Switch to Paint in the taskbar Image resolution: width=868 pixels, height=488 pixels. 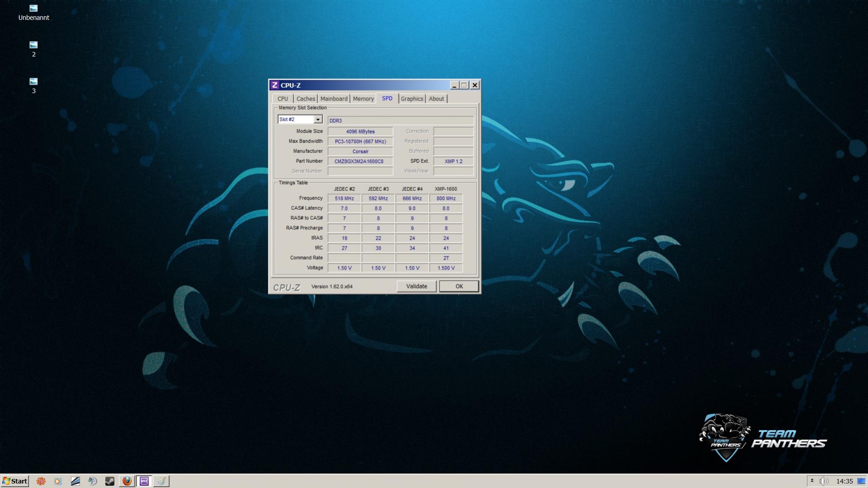pyautogui.click(x=161, y=481)
